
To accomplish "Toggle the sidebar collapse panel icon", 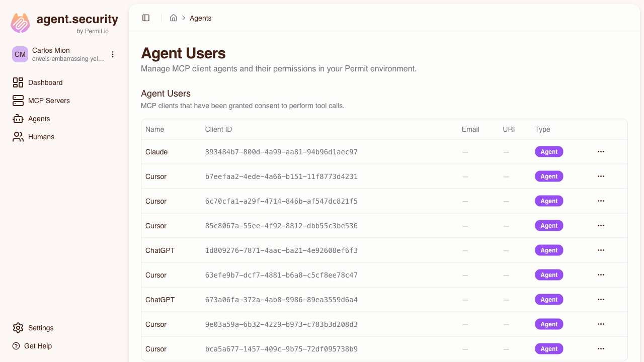I will (x=146, y=18).
